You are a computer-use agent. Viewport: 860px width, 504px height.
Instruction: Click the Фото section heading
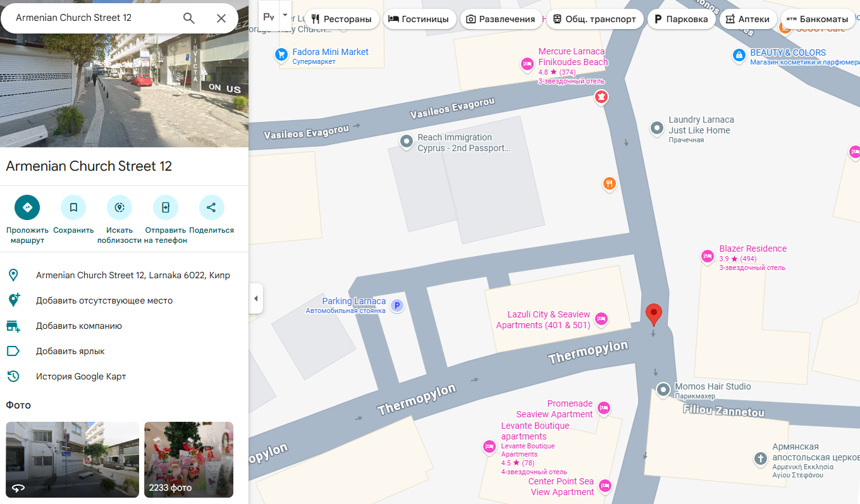(x=18, y=405)
